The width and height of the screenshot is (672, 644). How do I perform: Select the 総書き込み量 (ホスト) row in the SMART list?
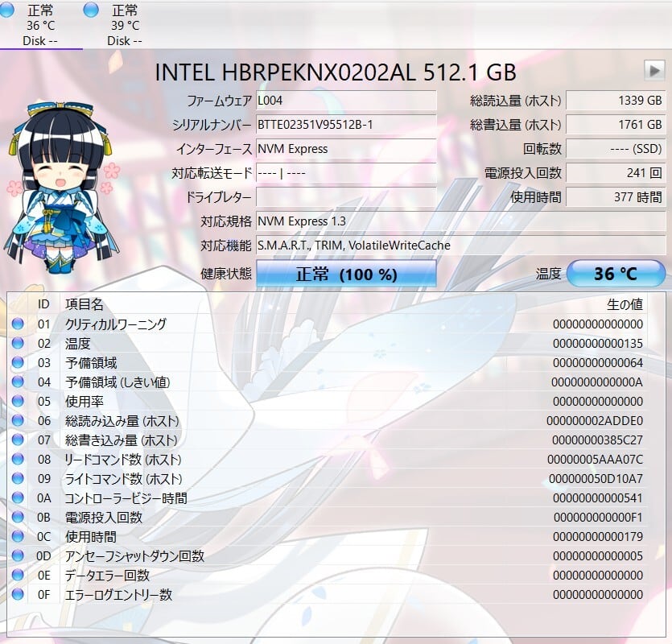(322, 440)
